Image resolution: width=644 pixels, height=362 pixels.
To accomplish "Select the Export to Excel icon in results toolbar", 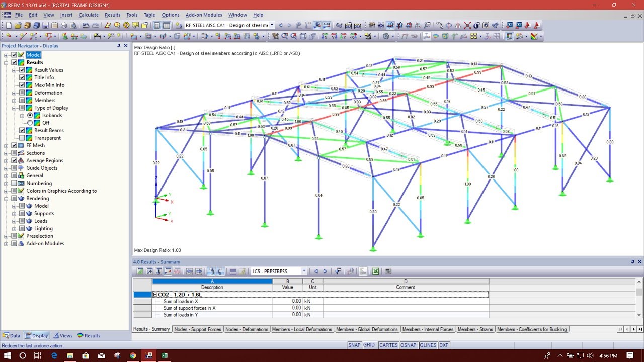I will point(375,271).
